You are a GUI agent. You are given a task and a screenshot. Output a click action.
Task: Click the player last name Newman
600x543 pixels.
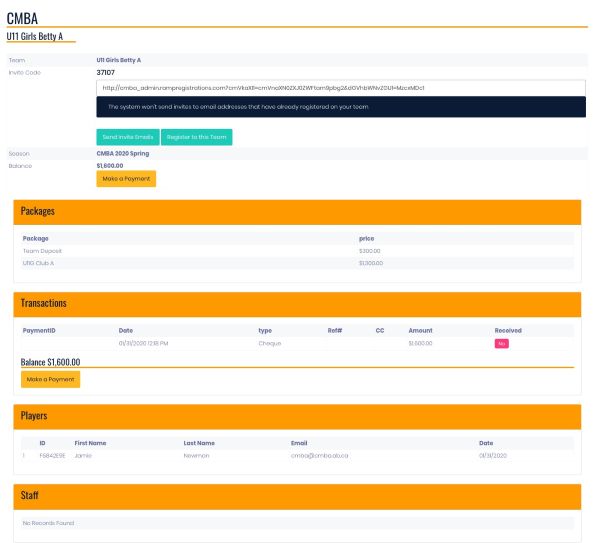[196, 456]
